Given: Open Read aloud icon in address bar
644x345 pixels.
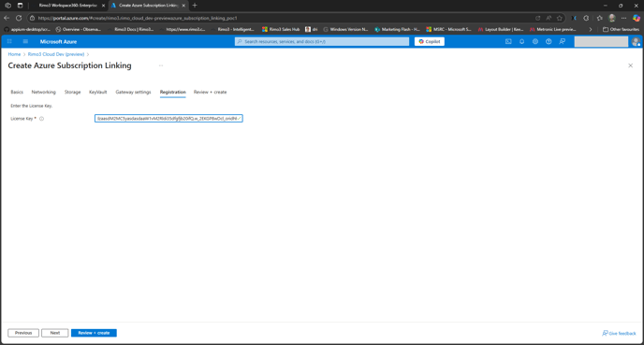Looking at the screenshot, I should pos(549,18).
